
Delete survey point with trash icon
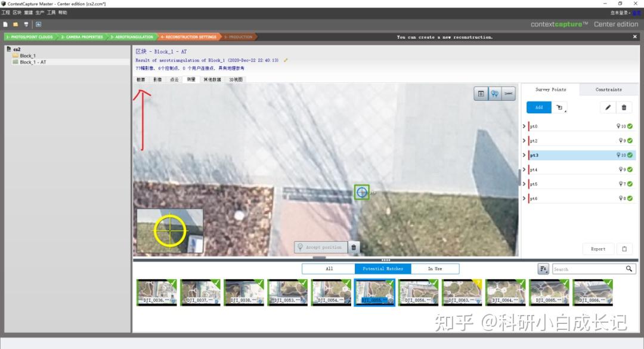[624, 107]
